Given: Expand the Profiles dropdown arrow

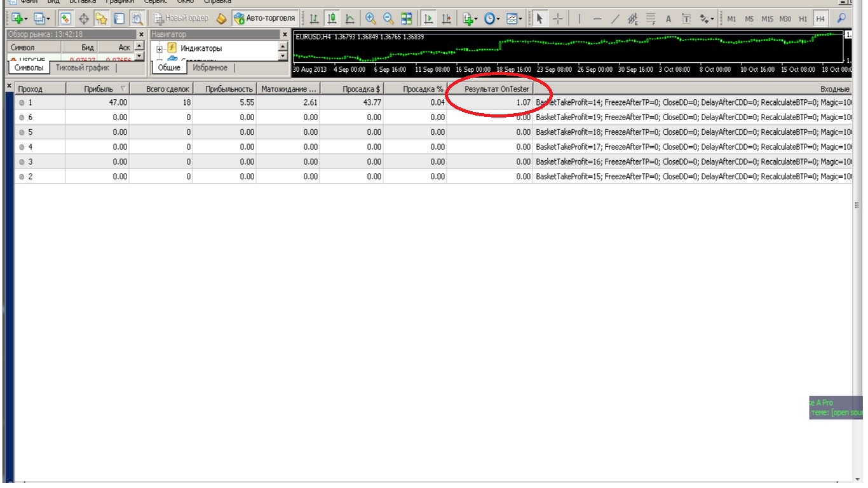Looking at the screenshot, I should click(48, 18).
